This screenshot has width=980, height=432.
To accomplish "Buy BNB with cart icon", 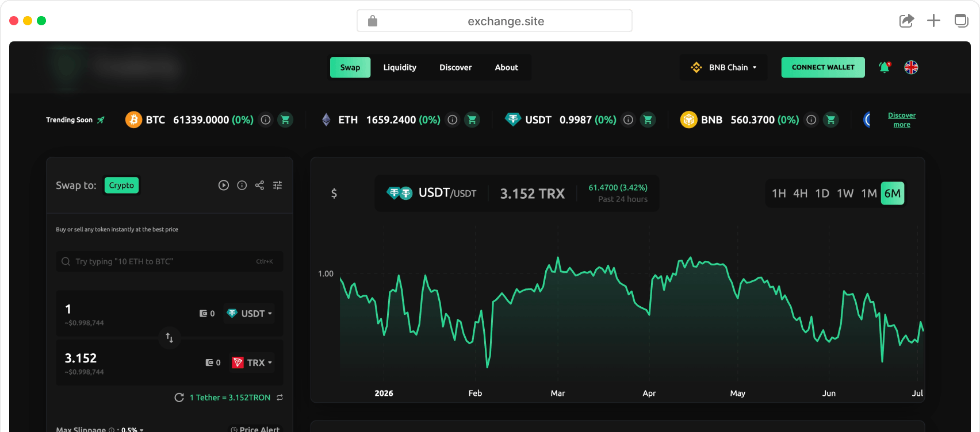I will [x=830, y=119].
